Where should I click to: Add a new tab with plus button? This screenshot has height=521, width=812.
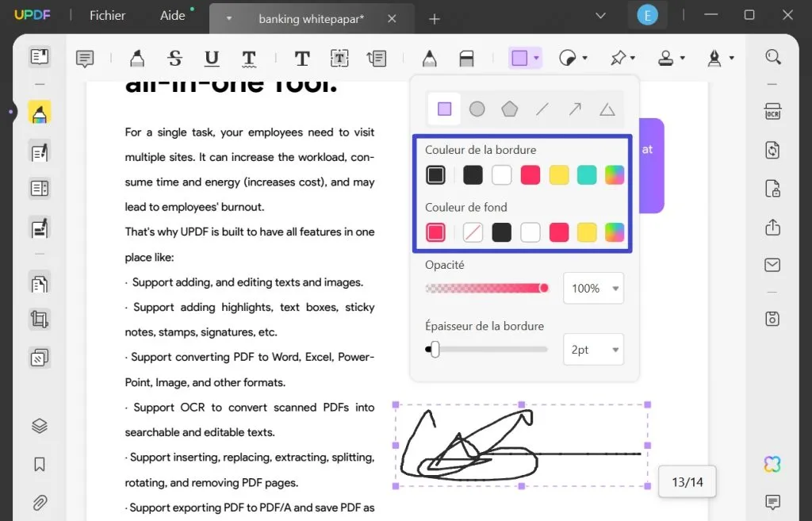pyautogui.click(x=435, y=19)
